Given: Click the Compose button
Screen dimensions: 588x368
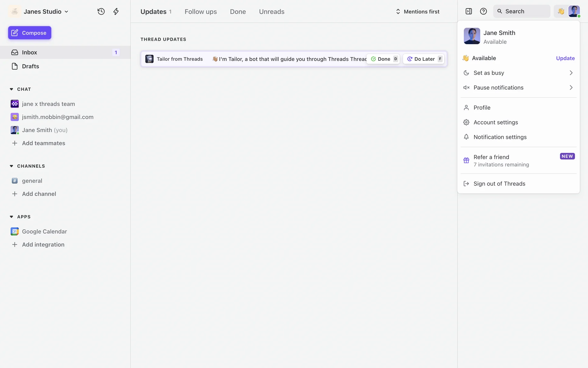Looking at the screenshot, I should 30,33.
